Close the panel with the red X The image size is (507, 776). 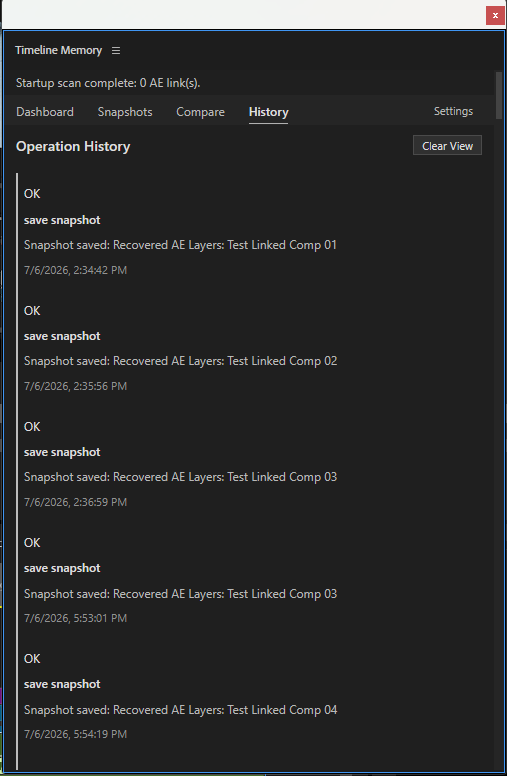(495, 15)
